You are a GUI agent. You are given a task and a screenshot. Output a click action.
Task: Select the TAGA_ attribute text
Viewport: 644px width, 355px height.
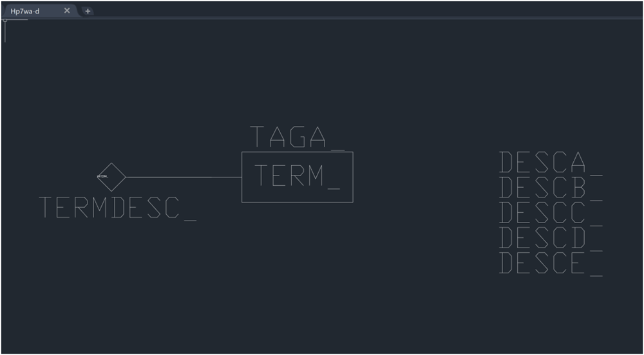tap(298, 138)
